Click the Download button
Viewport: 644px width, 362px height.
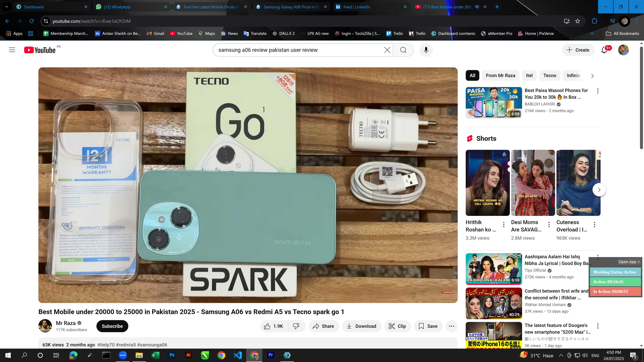click(x=362, y=326)
